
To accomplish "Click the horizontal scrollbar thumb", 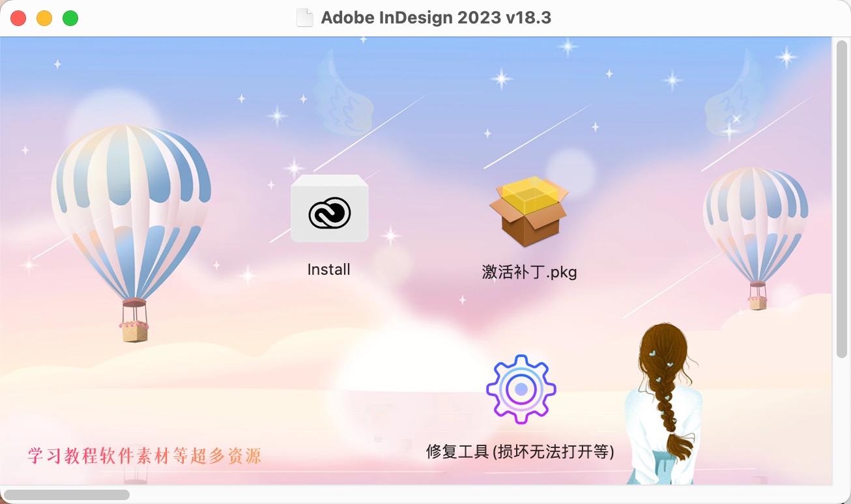I will 66,495.
